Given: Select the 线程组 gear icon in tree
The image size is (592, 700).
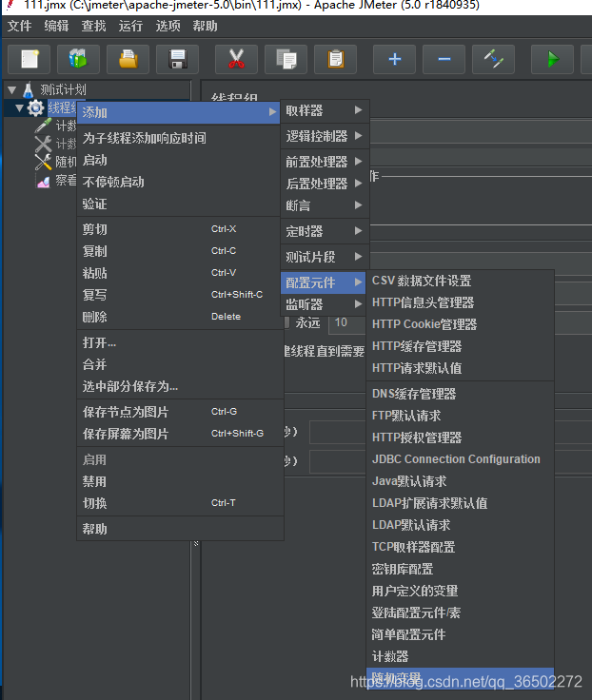Looking at the screenshot, I should point(35,107).
